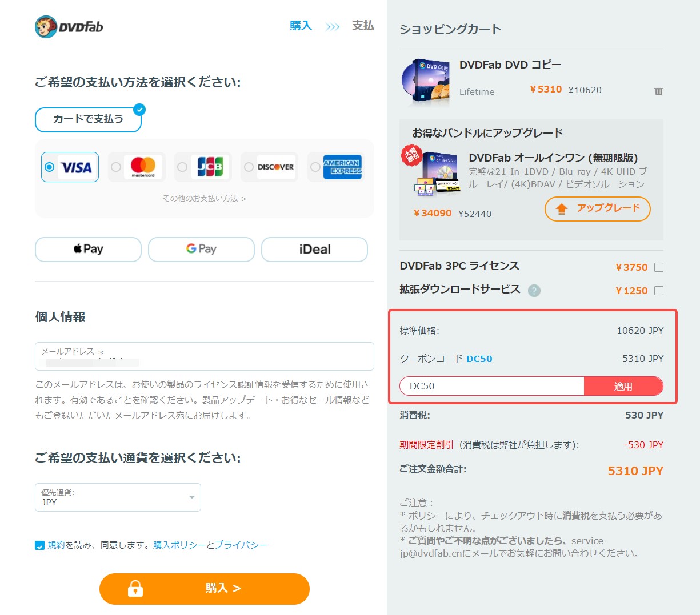
Task: Click the DVDFab オールインワン (無期限版) title
Action: click(553, 158)
